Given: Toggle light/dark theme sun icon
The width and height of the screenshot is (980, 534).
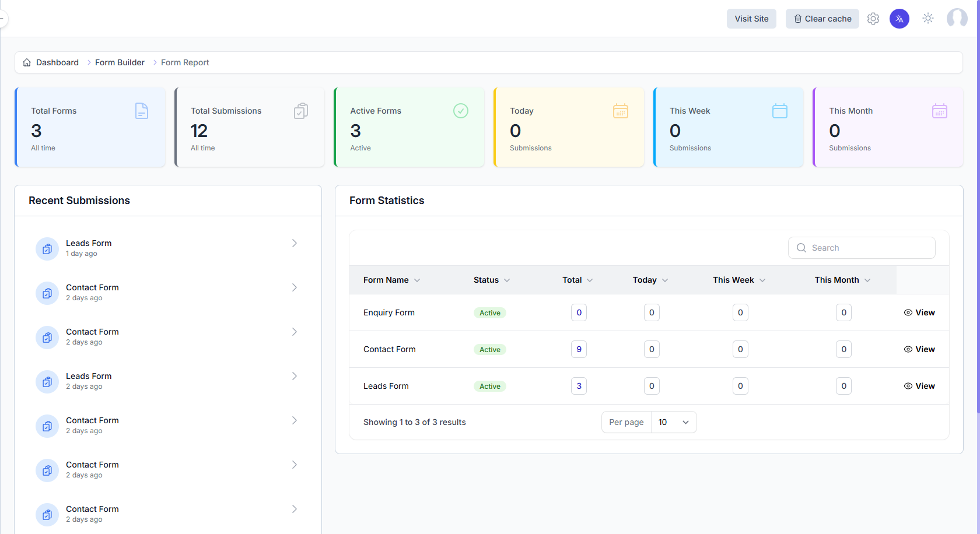Looking at the screenshot, I should [x=928, y=19].
